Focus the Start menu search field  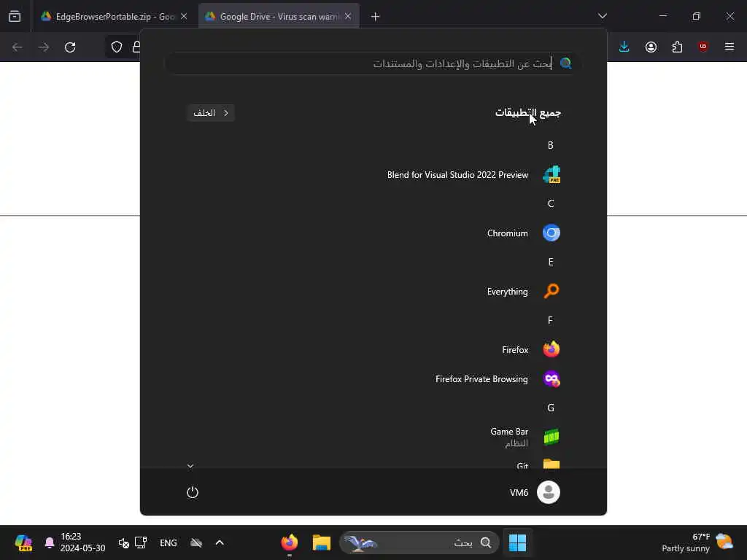point(373,63)
